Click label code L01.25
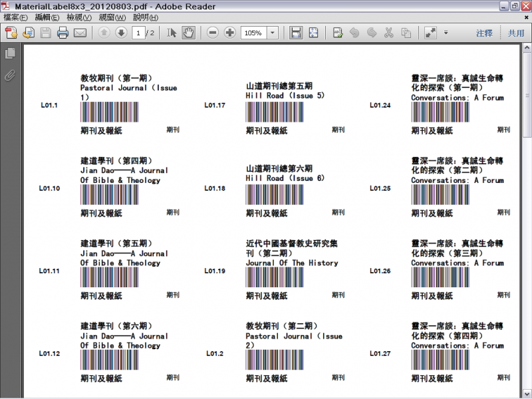532x399 pixels. [x=380, y=188]
